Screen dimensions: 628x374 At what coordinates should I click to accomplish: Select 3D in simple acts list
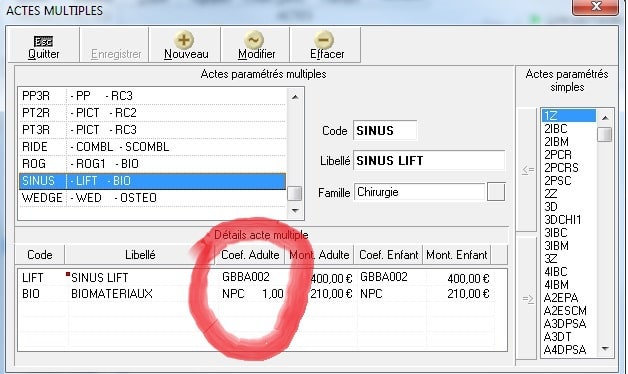coord(569,207)
